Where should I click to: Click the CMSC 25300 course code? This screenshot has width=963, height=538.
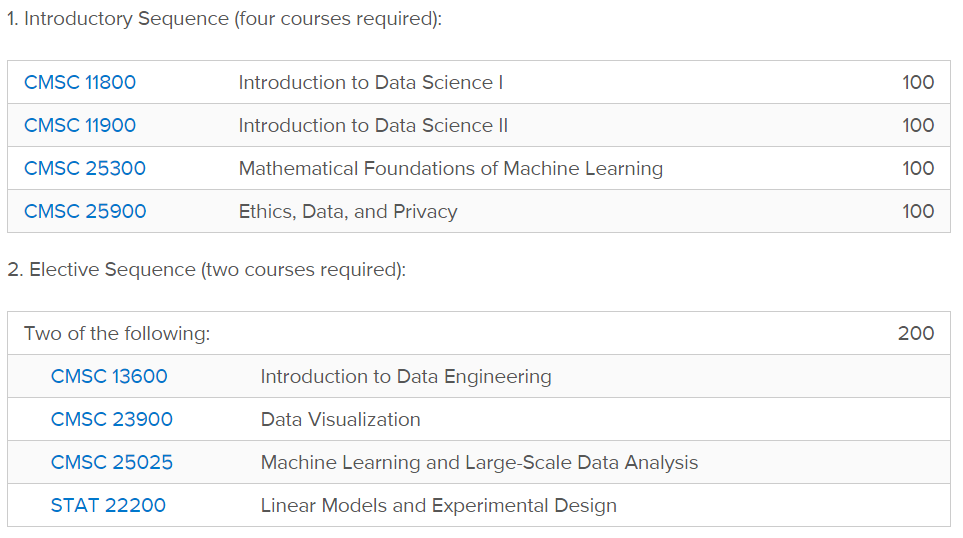pyautogui.click(x=85, y=169)
